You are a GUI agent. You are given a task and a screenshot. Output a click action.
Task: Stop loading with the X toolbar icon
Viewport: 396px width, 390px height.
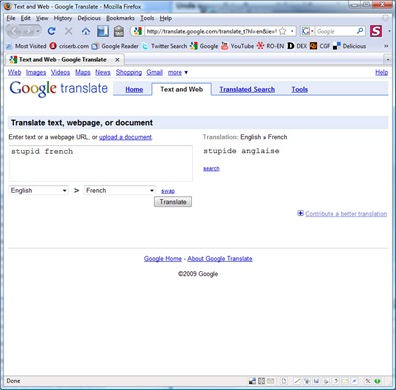(x=69, y=31)
